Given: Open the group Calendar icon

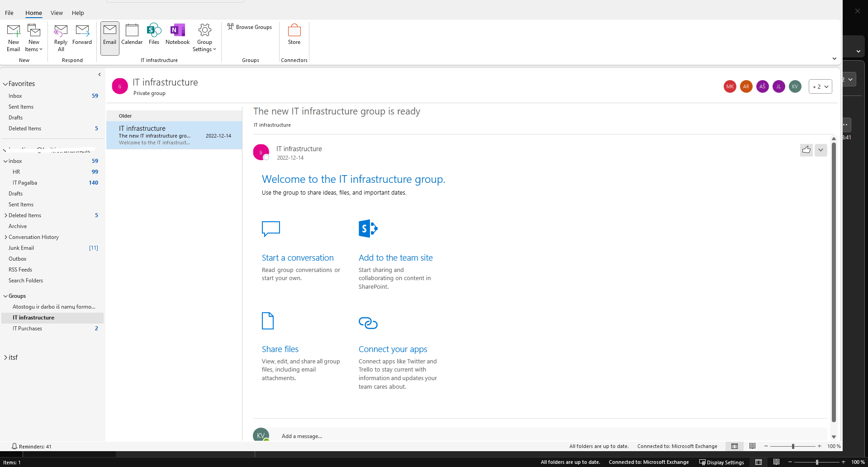Looking at the screenshot, I should coord(132,38).
